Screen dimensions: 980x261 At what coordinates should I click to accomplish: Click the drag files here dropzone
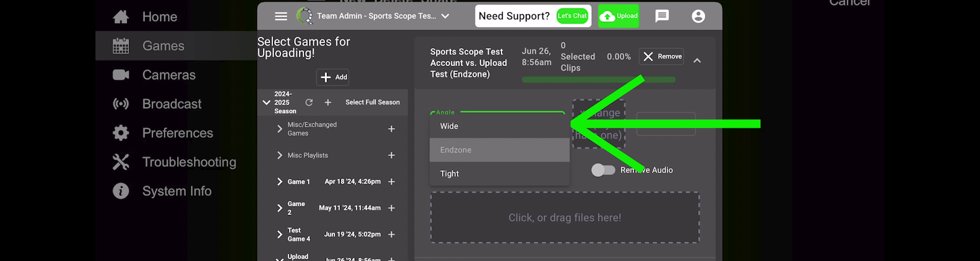click(565, 218)
